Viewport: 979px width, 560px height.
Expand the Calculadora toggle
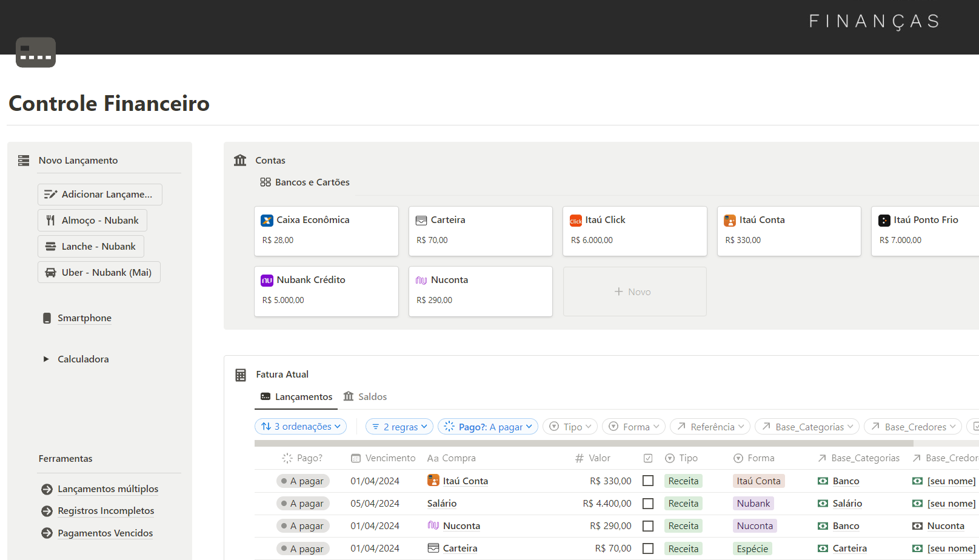pyautogui.click(x=46, y=359)
